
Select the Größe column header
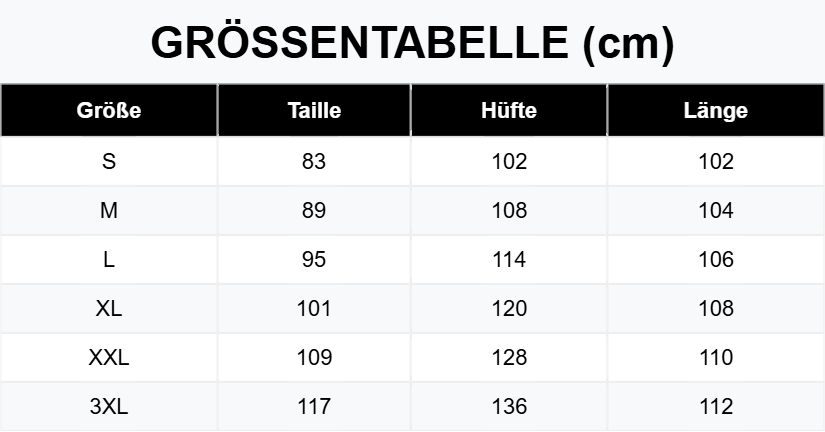[x=109, y=111]
